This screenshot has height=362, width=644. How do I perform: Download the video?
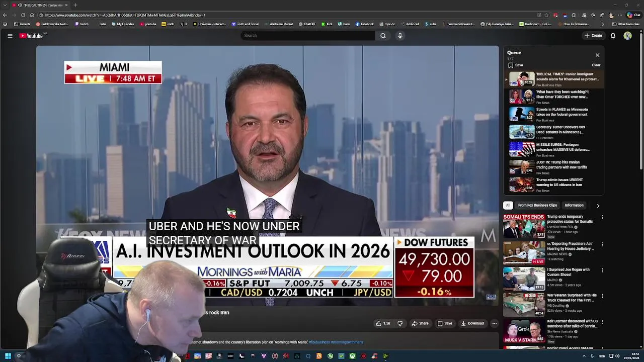point(472,323)
